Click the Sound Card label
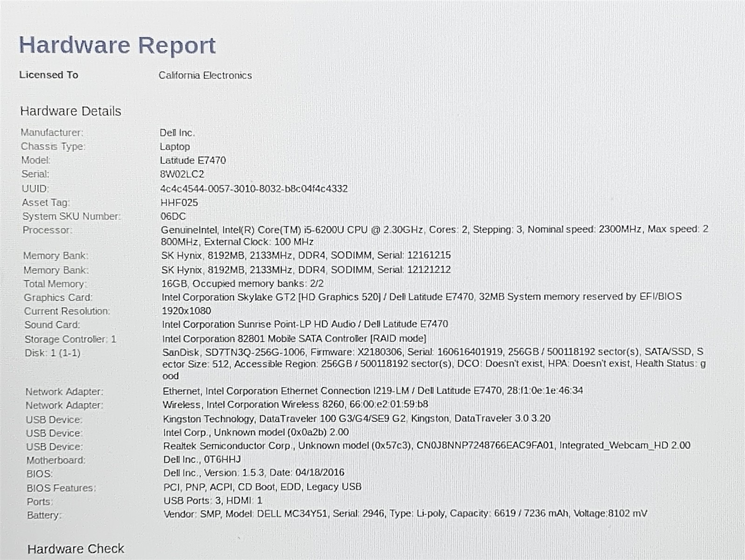This screenshot has height=560, width=745. tap(52, 325)
